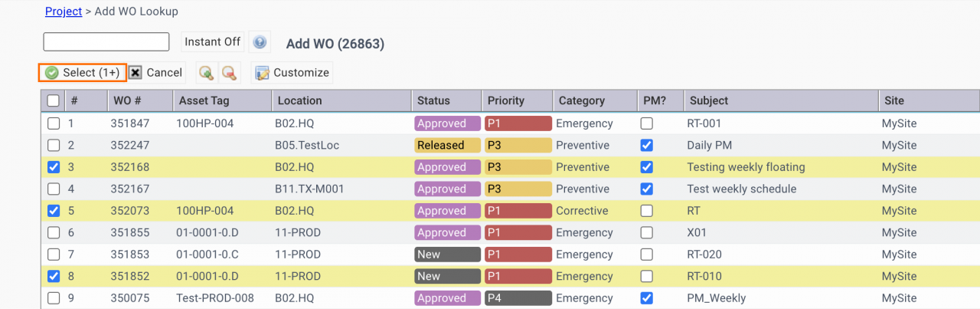Click the gray P4 priority badge
The width and height of the screenshot is (980, 309).
(x=518, y=298)
